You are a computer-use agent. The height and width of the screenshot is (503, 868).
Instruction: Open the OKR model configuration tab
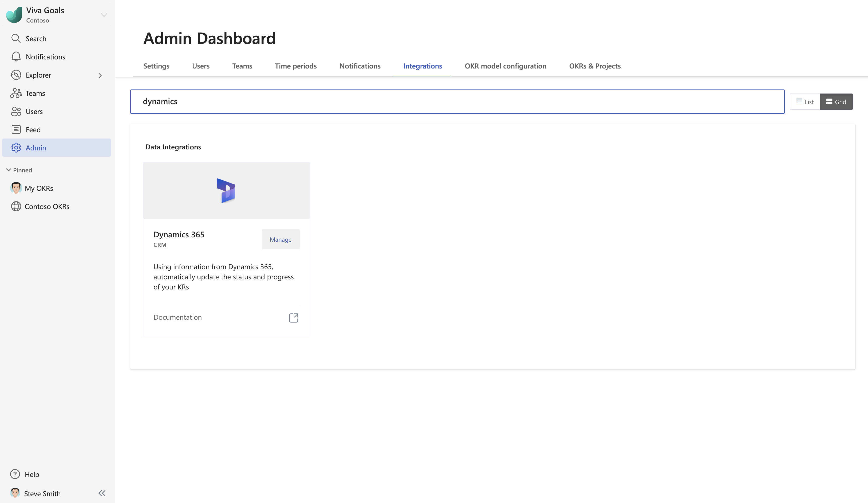click(x=505, y=66)
